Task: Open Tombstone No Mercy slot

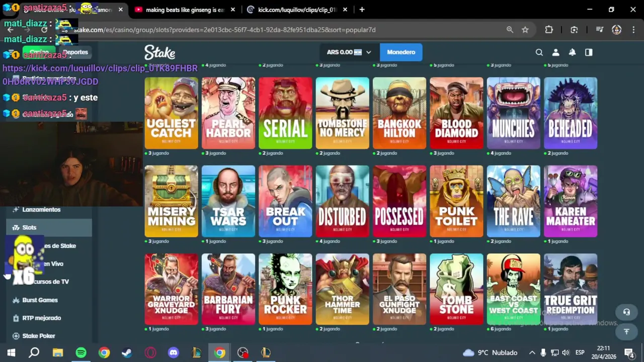Action: tap(343, 113)
